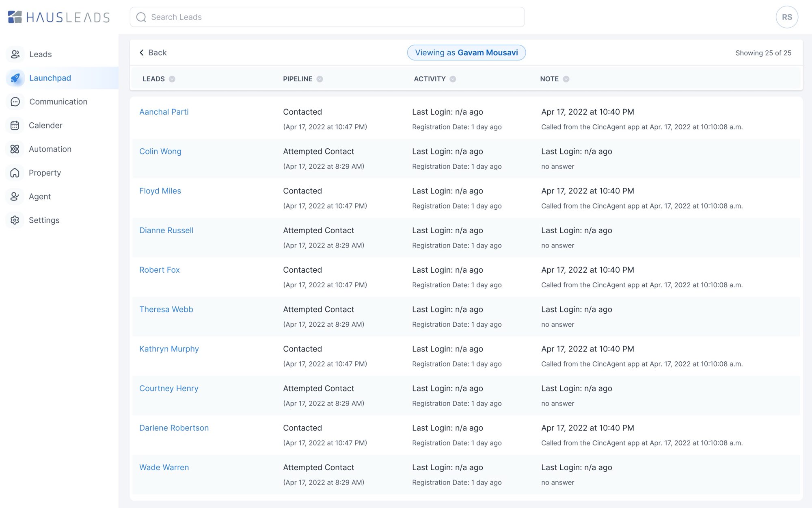Click no answer note in Theresa Webb row
Screen dimensions: 812x508
point(558,324)
